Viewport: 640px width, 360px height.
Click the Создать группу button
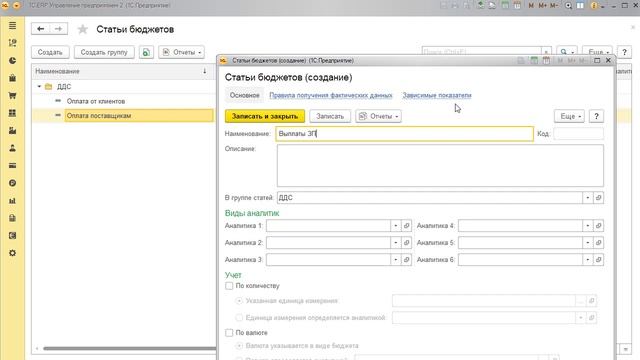pyautogui.click(x=104, y=52)
